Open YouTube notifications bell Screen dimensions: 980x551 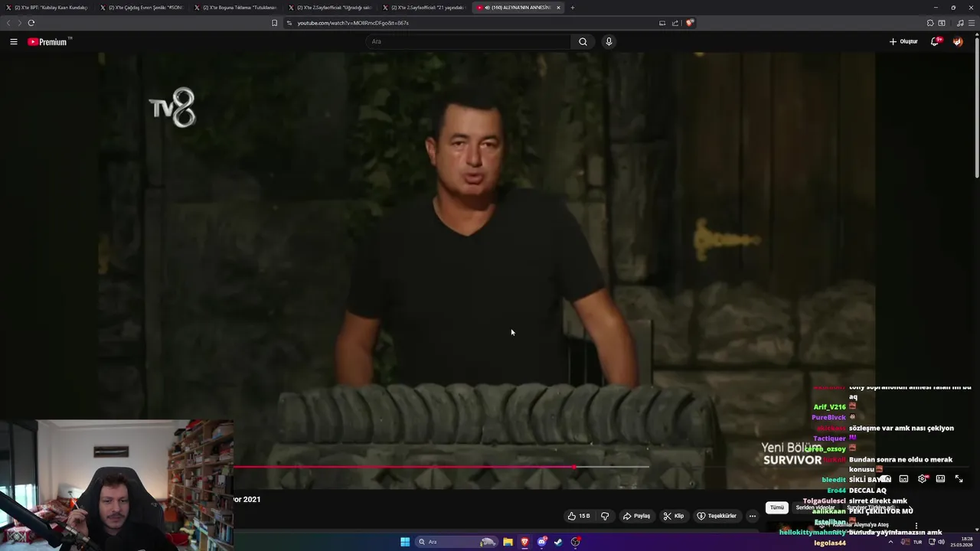pos(935,41)
